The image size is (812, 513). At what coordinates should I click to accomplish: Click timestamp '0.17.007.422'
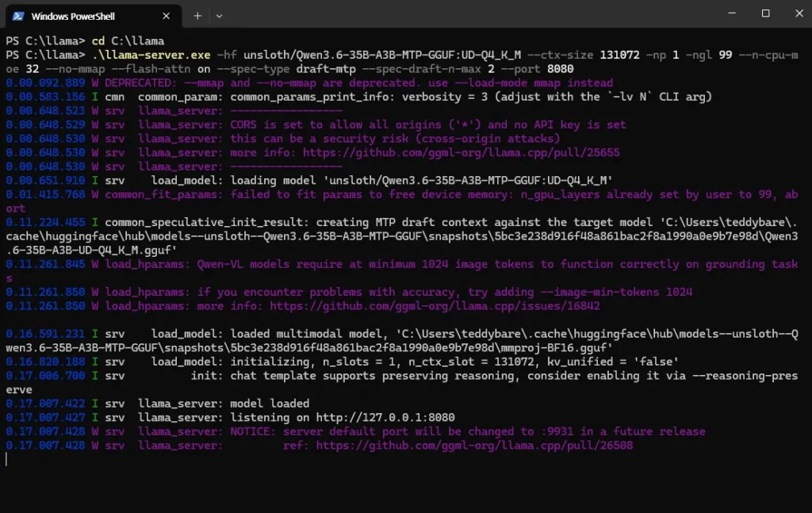tap(45, 404)
